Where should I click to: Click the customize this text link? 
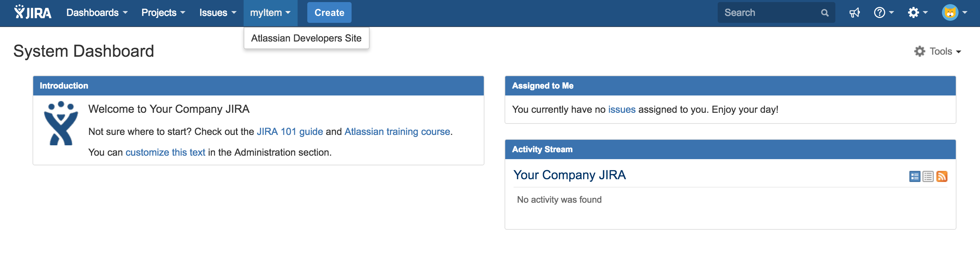[165, 152]
